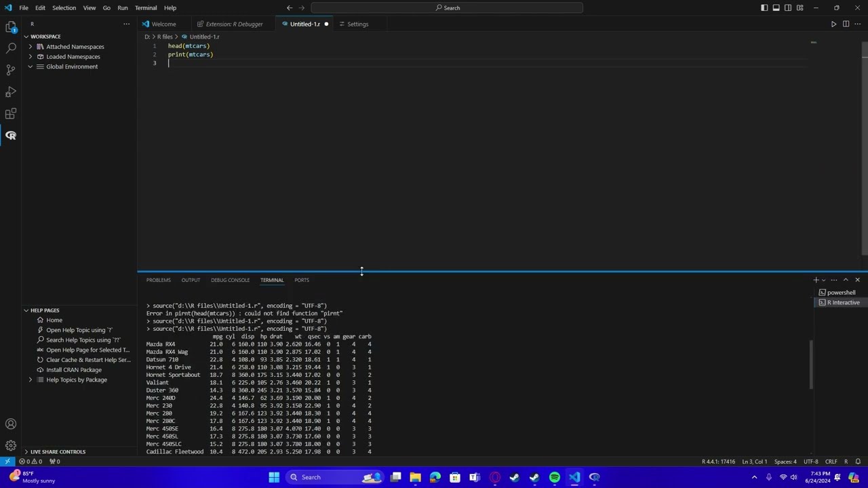868x488 pixels.
Task: Open the Run and Debug view
Action: pos(11,91)
